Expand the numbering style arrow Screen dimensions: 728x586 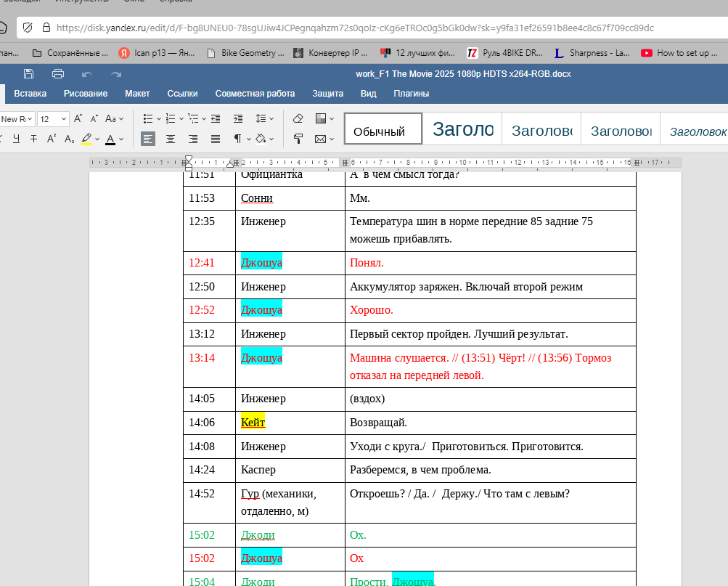tap(181, 119)
